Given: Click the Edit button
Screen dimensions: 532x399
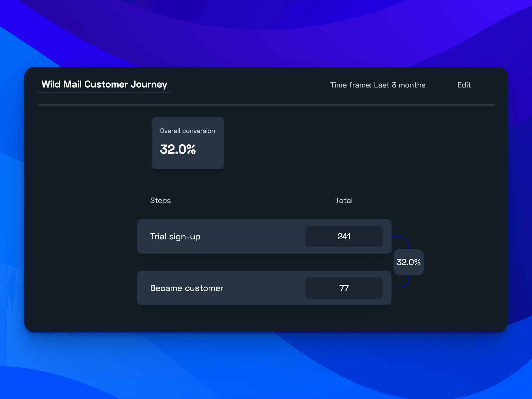Looking at the screenshot, I should tap(464, 85).
